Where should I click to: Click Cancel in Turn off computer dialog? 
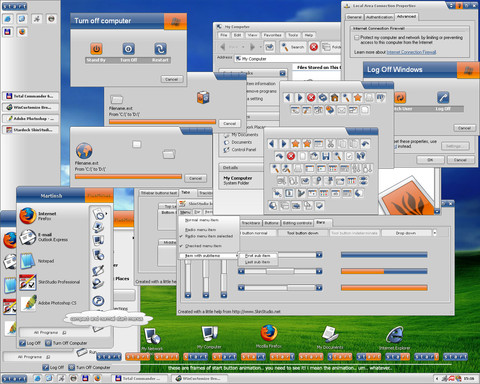[172, 79]
